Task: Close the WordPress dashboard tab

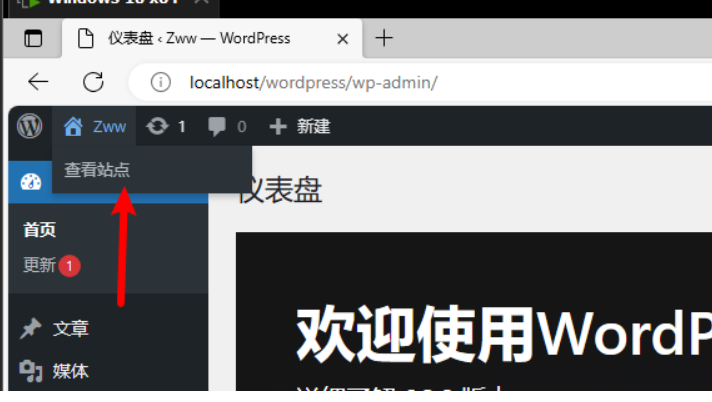Action: coord(343,39)
